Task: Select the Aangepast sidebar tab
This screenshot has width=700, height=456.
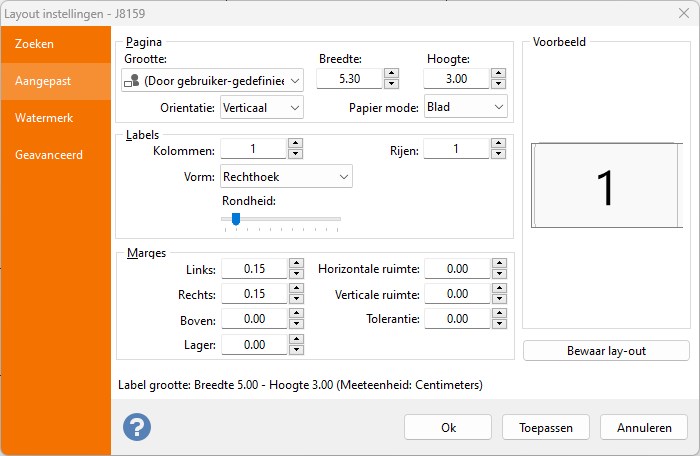Action: tap(56, 81)
